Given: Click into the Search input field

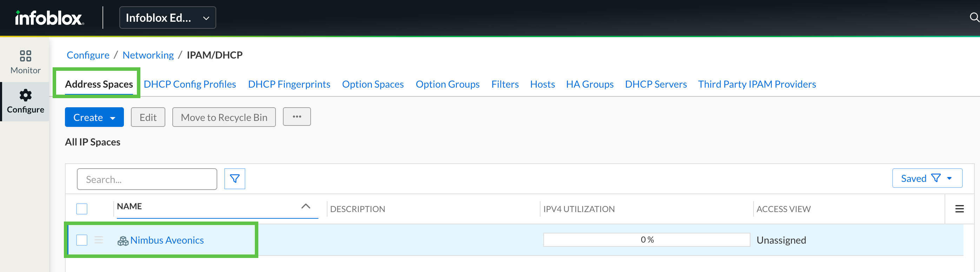Looking at the screenshot, I should [x=147, y=179].
